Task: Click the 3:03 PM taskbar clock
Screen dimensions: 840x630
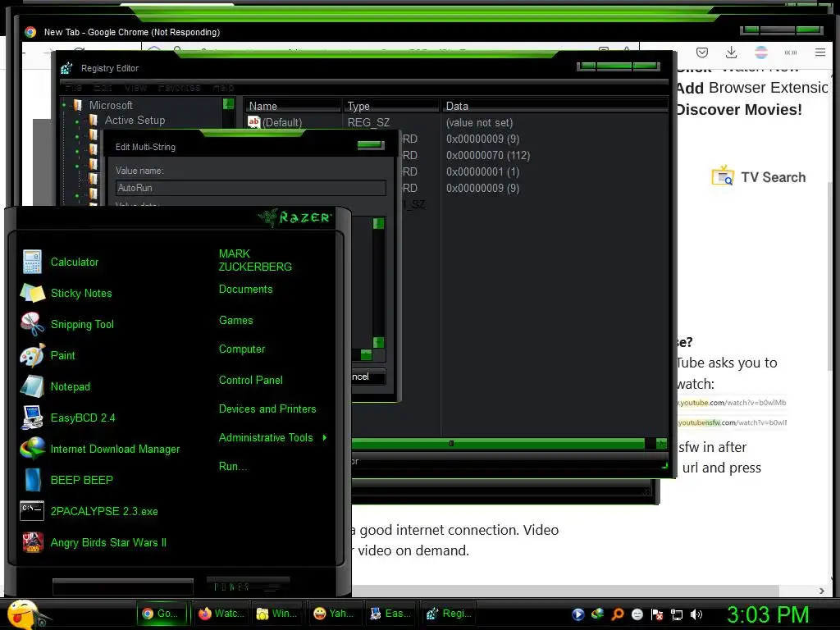Action: click(x=768, y=614)
